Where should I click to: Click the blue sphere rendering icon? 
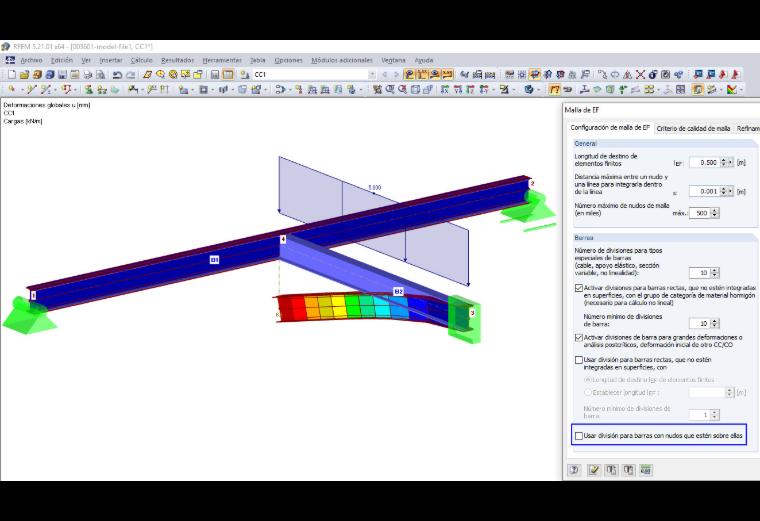(529, 89)
